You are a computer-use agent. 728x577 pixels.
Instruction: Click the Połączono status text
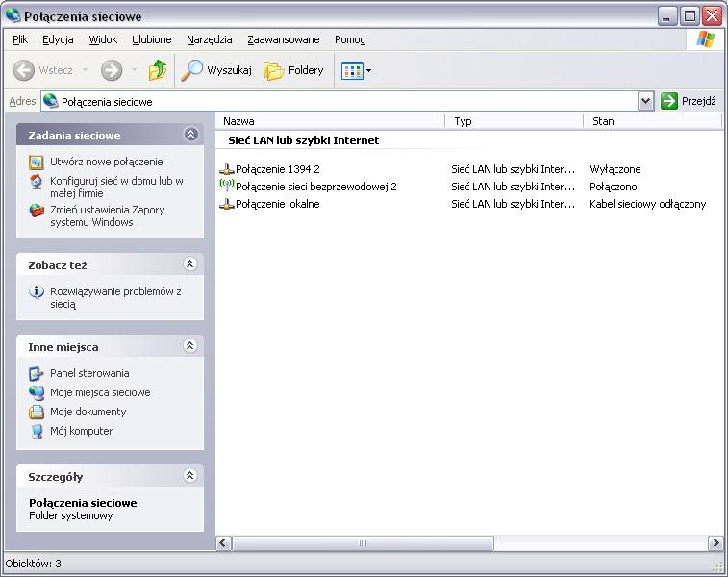coord(614,188)
